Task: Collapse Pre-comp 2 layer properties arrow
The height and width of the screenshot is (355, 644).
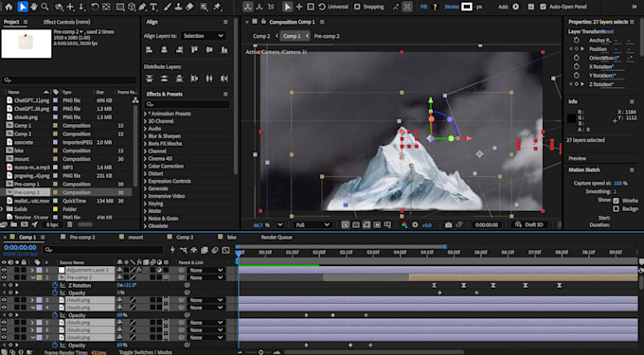Action: 32,277
